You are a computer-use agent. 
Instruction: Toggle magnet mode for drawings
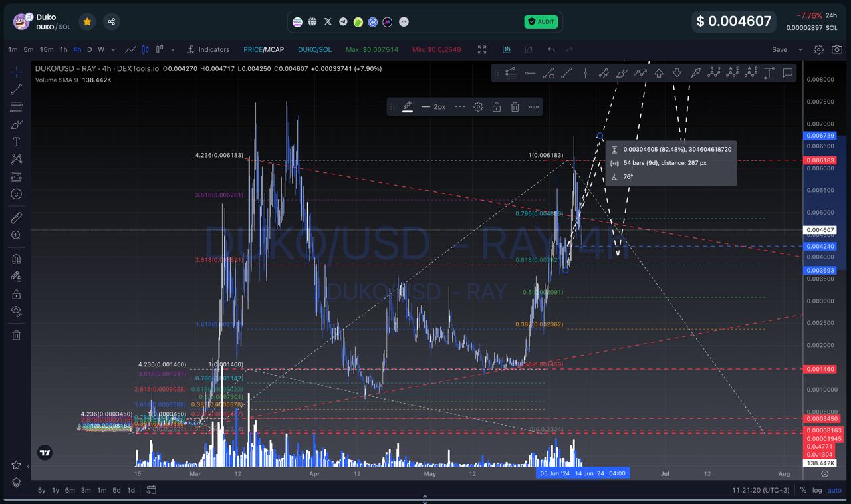17,259
